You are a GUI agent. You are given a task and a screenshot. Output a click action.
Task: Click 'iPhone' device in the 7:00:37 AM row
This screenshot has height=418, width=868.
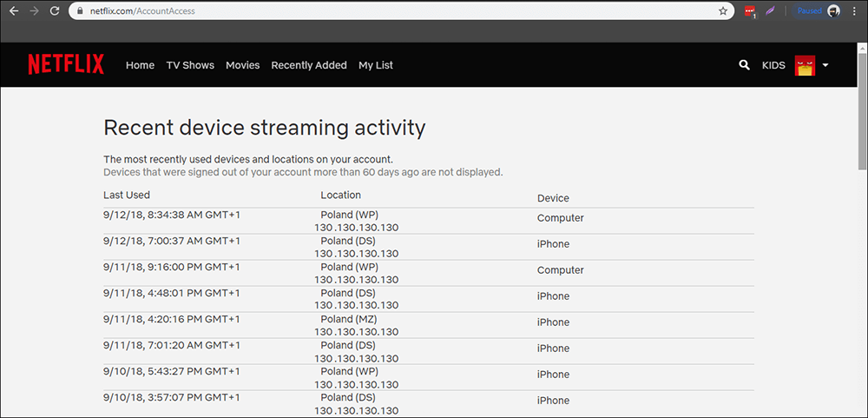pos(553,244)
